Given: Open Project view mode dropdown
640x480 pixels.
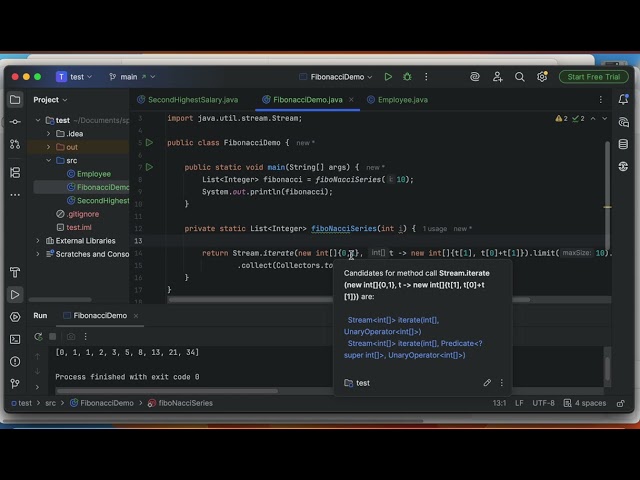Looking at the screenshot, I should pyautogui.click(x=50, y=100).
